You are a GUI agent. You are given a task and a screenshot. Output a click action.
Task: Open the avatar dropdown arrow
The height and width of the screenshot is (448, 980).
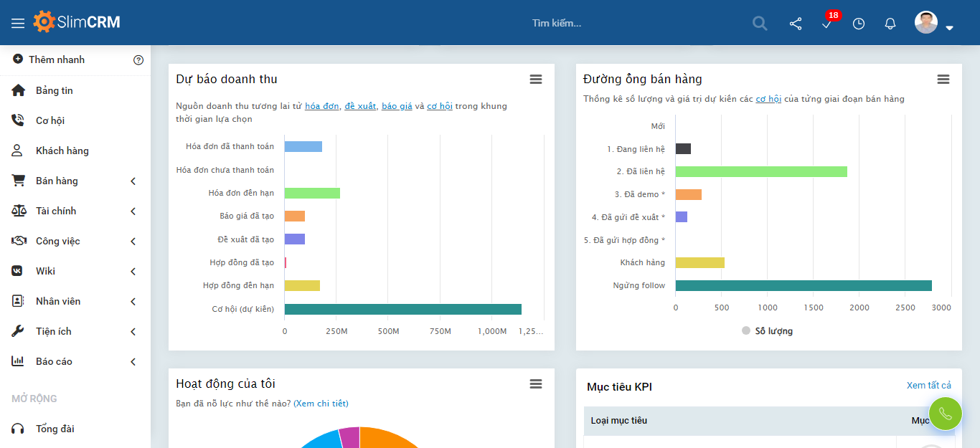(949, 27)
